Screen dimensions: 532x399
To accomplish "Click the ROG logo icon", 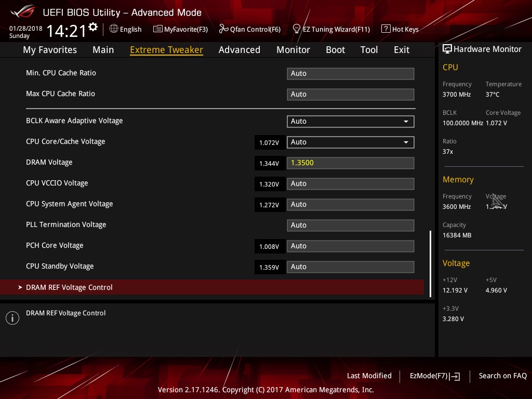I will pyautogui.click(x=22, y=12).
